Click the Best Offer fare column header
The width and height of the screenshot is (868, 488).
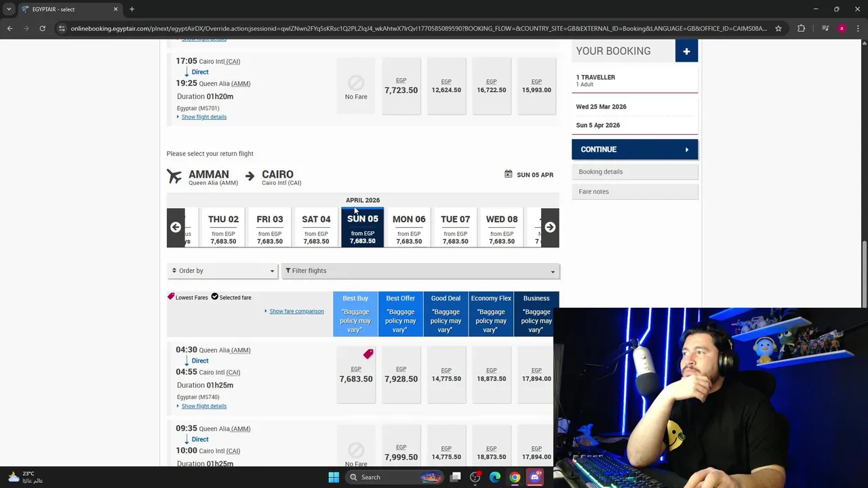click(x=401, y=314)
